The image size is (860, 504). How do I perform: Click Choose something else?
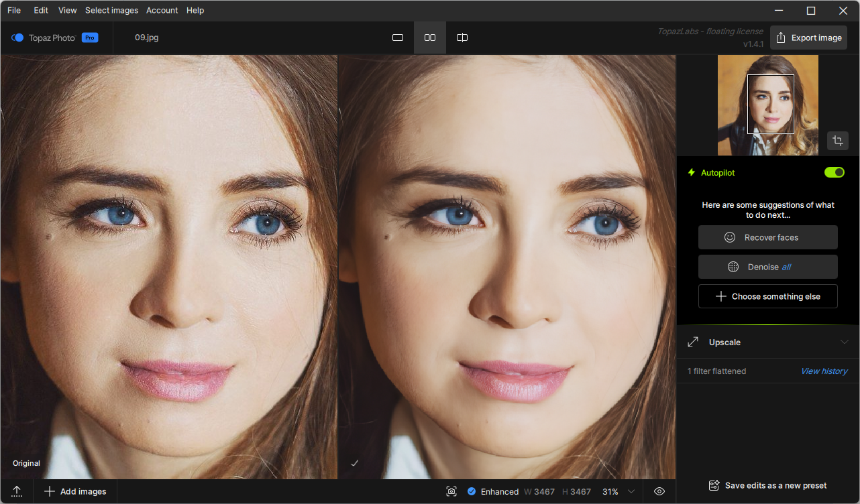click(768, 296)
